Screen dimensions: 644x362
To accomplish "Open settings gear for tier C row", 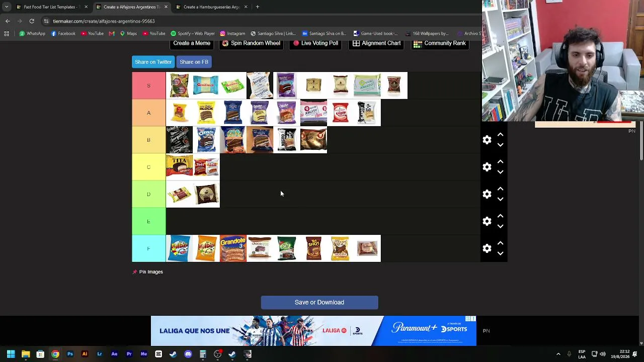I will pos(487,167).
